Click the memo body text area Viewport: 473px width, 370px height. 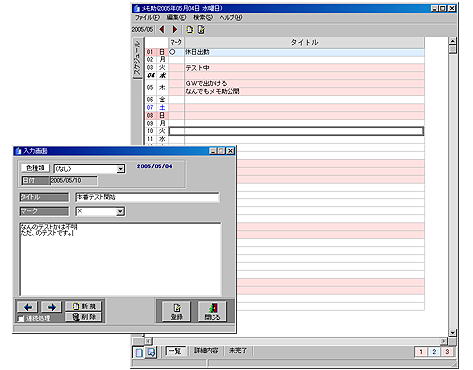120,259
